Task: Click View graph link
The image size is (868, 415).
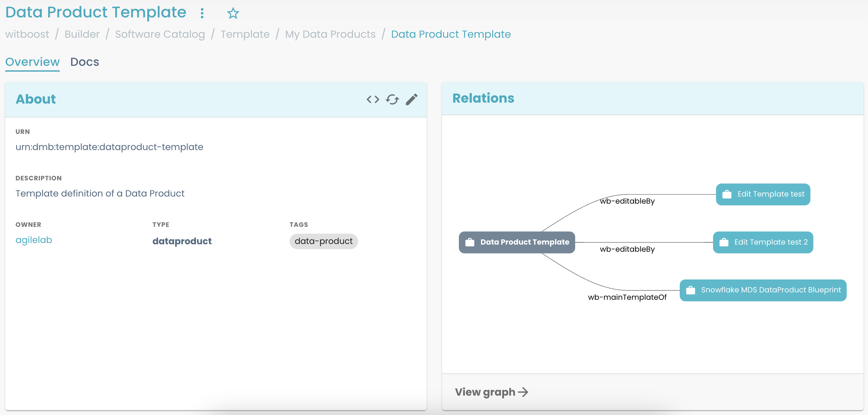Action: pyautogui.click(x=485, y=392)
